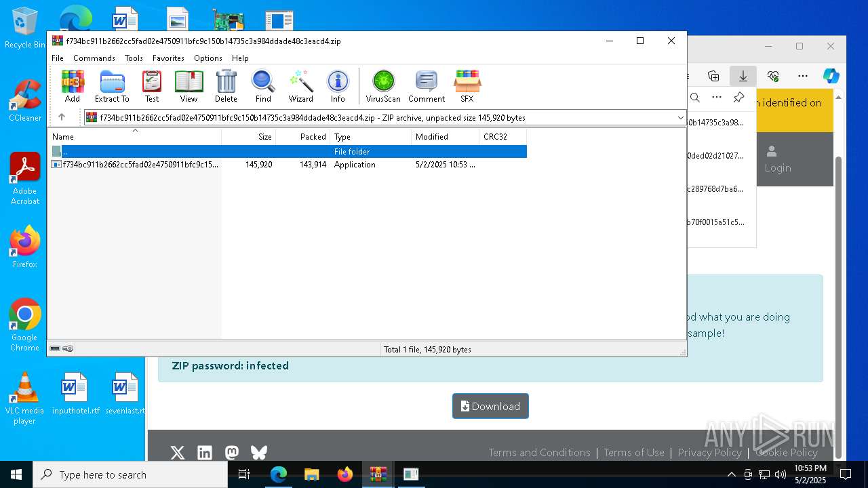
Task: Open the Wizard tool
Action: coord(300,86)
